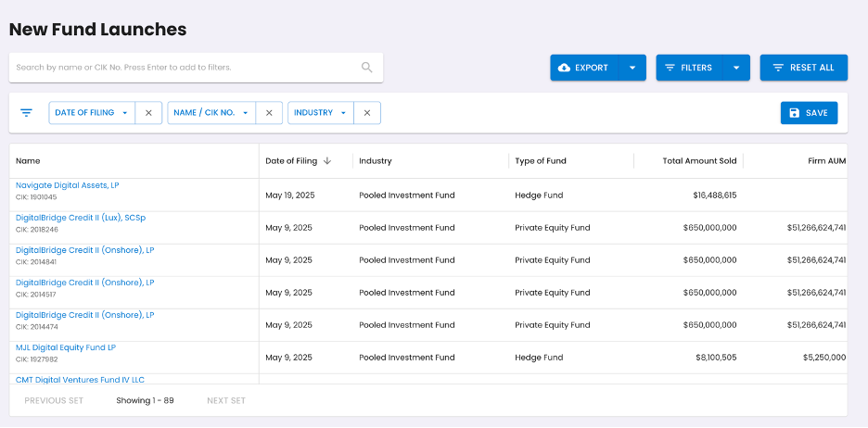Viewport: 868px width, 428px height.
Task: Click $650,000,000 in DigitalBridge Lux row
Action: click(709, 228)
